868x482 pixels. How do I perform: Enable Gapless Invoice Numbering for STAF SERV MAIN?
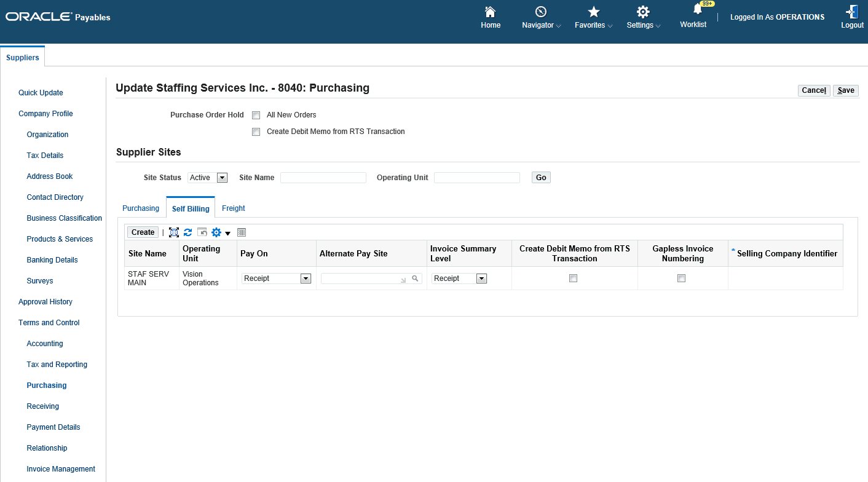tap(681, 279)
